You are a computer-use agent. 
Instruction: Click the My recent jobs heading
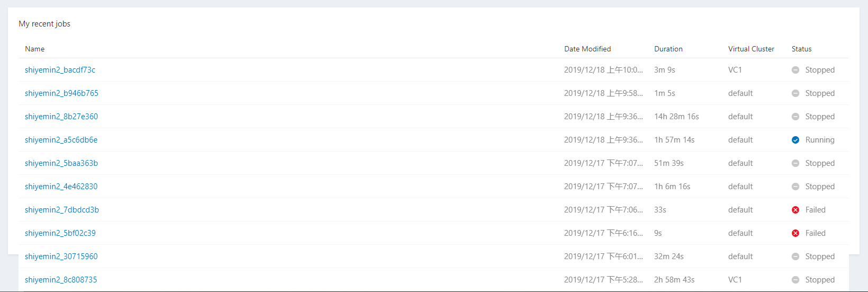coord(44,24)
